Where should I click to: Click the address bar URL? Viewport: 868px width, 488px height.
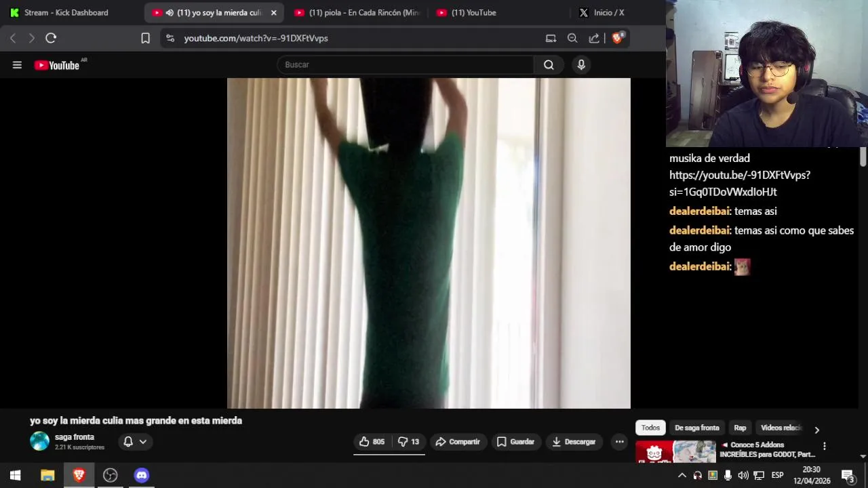[256, 39]
